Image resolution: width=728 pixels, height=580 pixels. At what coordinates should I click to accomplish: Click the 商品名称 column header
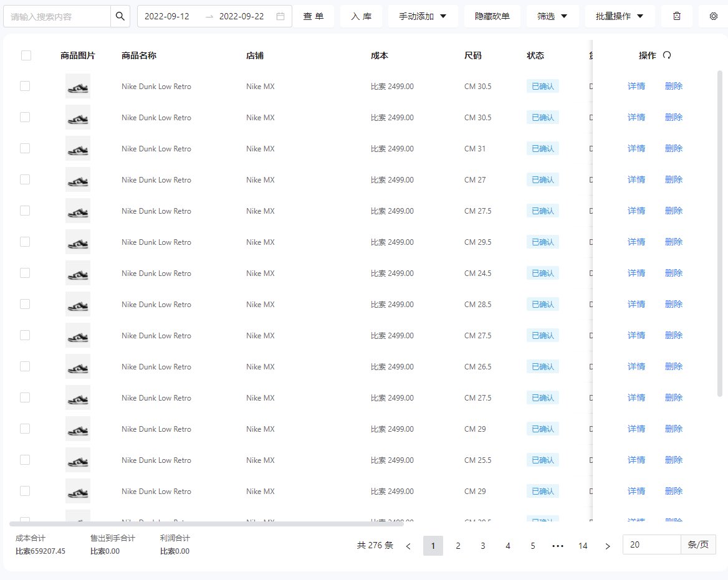[139, 55]
